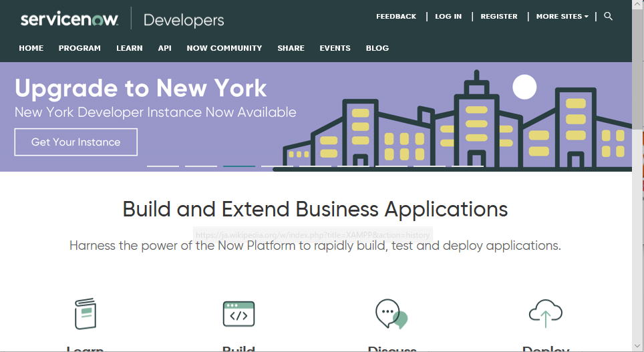
Task: Click the Build and Extend Business Applications heading
Action: point(315,209)
